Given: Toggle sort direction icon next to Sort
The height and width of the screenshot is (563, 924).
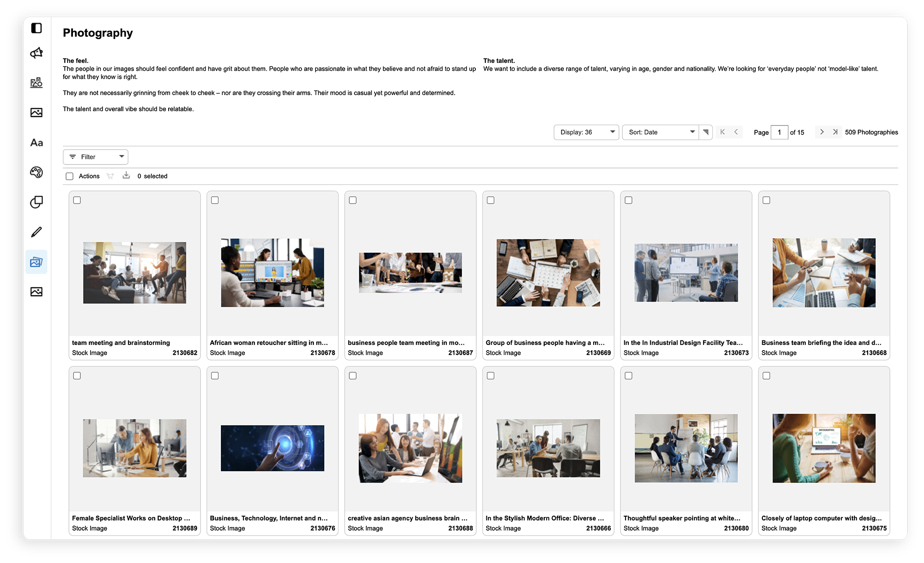Looking at the screenshot, I should point(706,132).
